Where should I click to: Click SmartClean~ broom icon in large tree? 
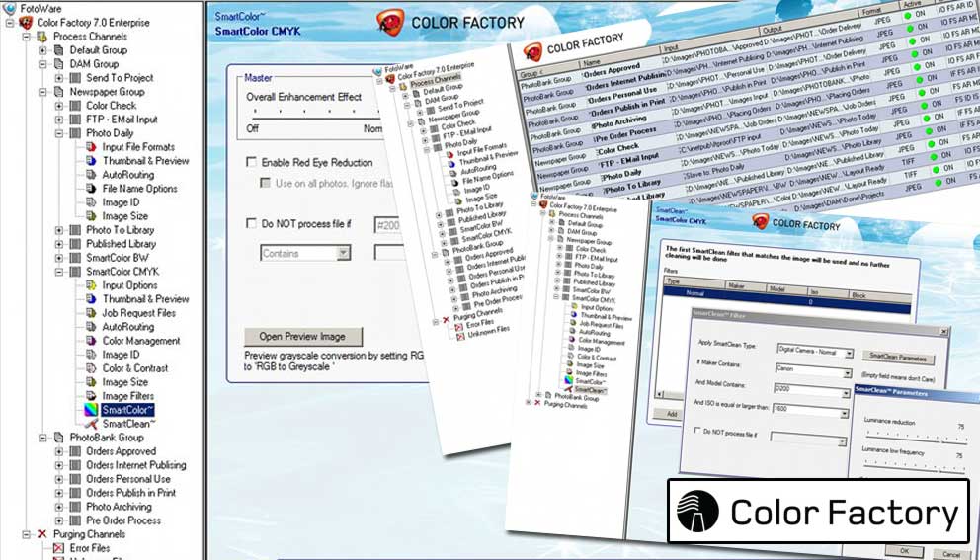[91, 424]
